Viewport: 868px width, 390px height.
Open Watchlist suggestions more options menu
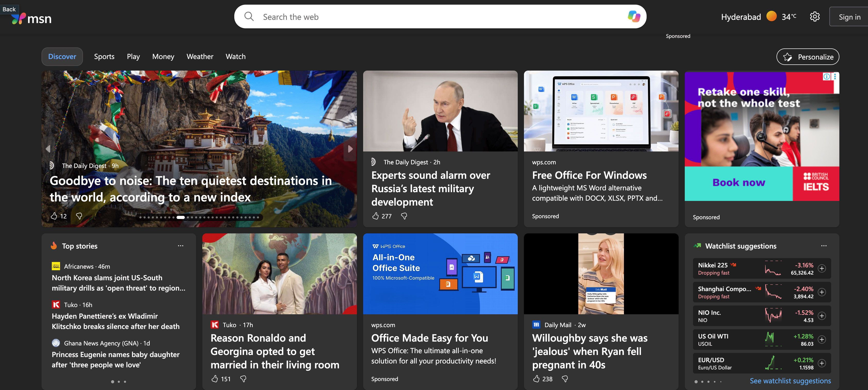tap(824, 246)
